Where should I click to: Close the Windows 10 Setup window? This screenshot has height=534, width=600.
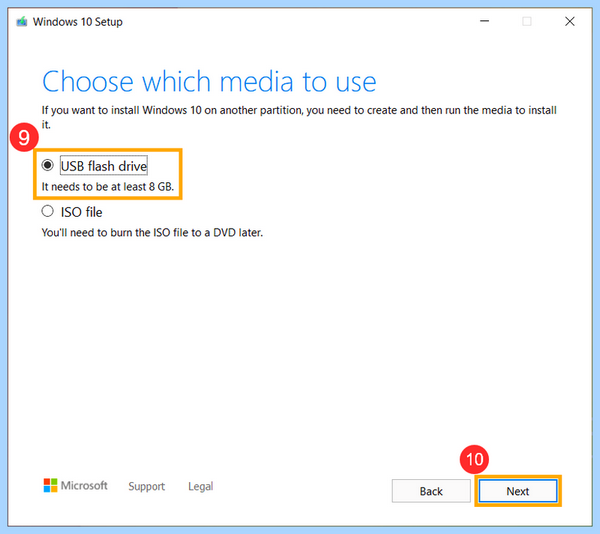point(570,21)
